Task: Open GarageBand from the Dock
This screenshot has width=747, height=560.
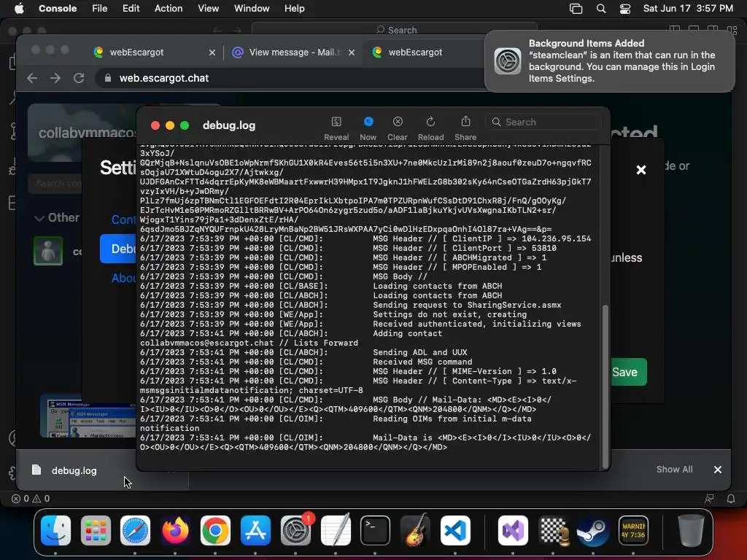Action: coord(415,530)
